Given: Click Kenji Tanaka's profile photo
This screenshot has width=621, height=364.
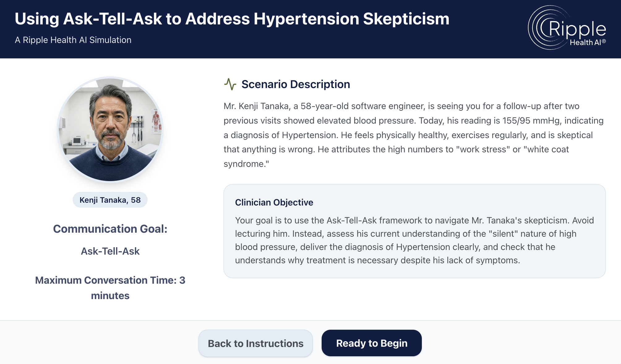Looking at the screenshot, I should click(110, 129).
